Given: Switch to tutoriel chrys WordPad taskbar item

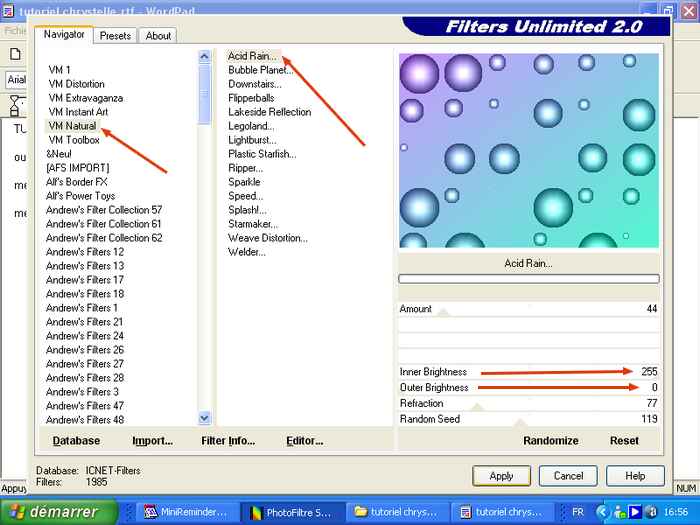Looking at the screenshot, I should 502,512.
